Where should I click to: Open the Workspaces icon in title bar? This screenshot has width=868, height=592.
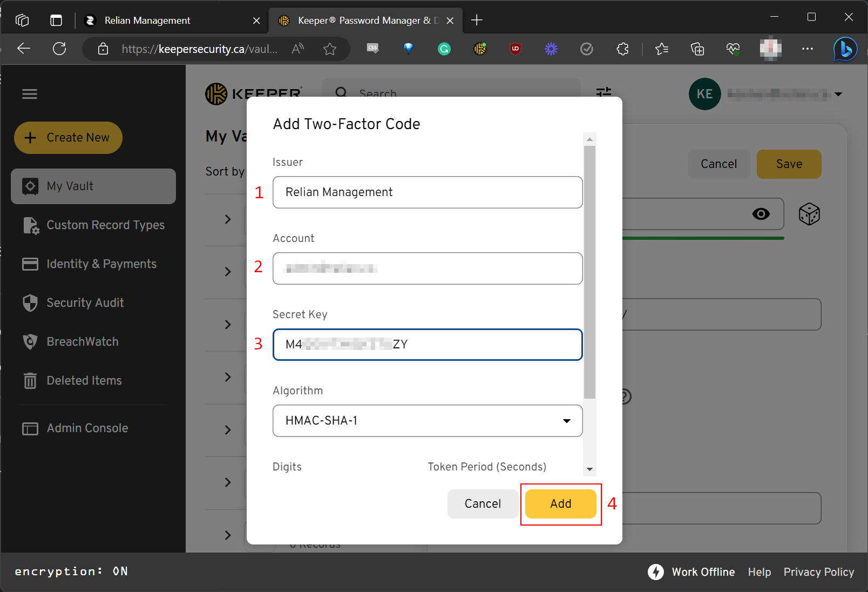(x=22, y=21)
